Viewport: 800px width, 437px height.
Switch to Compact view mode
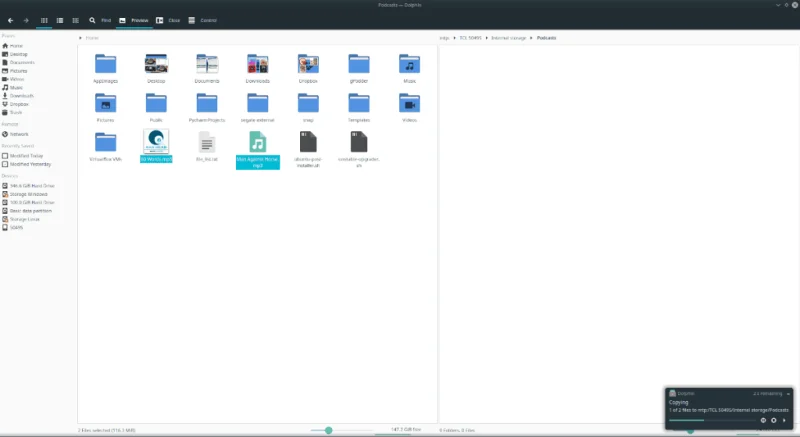point(60,20)
